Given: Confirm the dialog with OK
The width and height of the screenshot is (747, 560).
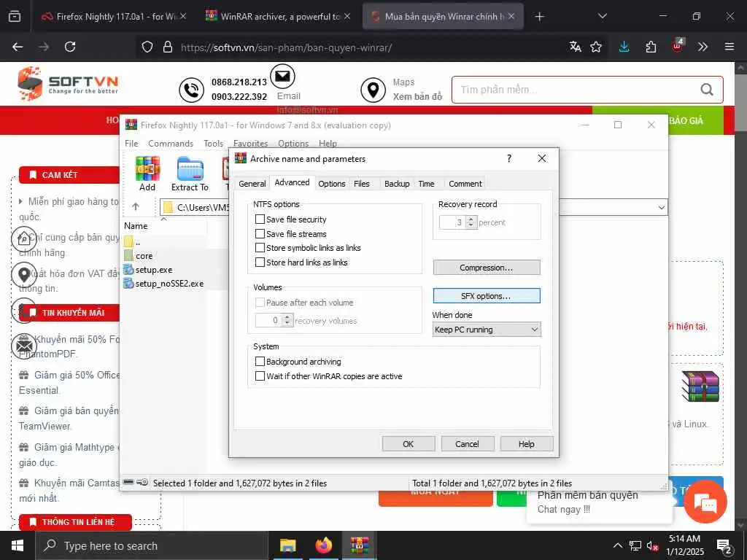Looking at the screenshot, I should (x=409, y=444).
